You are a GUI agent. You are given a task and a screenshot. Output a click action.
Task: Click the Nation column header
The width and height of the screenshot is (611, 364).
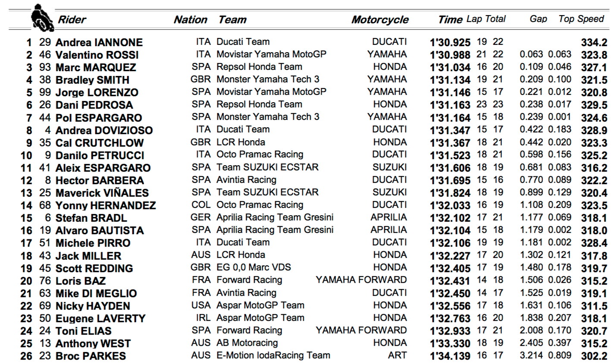(x=190, y=20)
